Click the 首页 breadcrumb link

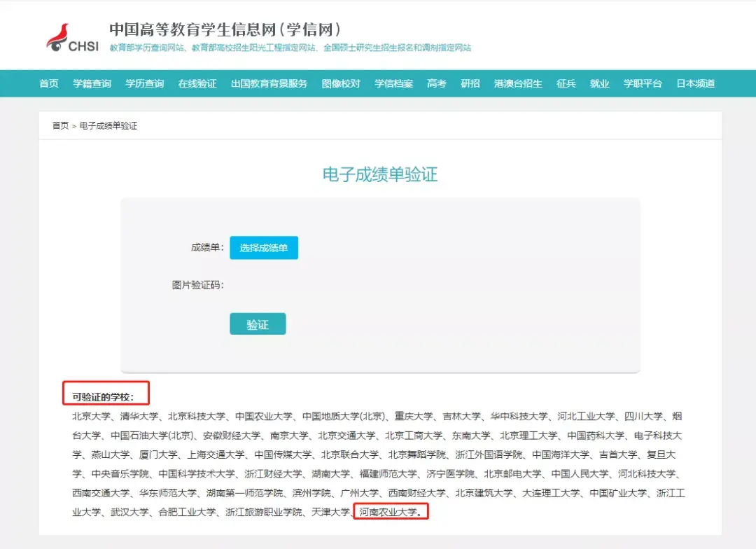tap(61, 125)
